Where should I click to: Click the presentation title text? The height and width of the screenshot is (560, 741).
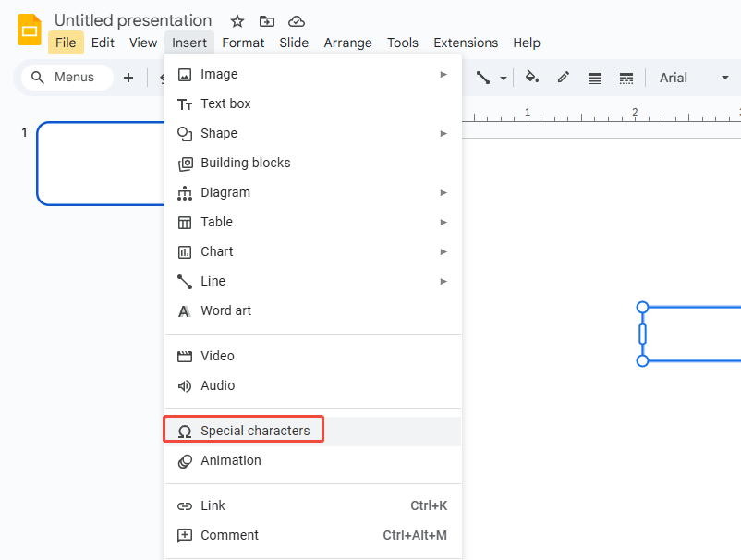click(133, 20)
